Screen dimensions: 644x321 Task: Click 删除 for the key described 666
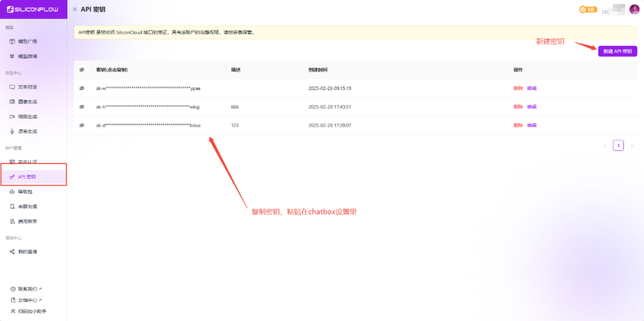coord(518,107)
